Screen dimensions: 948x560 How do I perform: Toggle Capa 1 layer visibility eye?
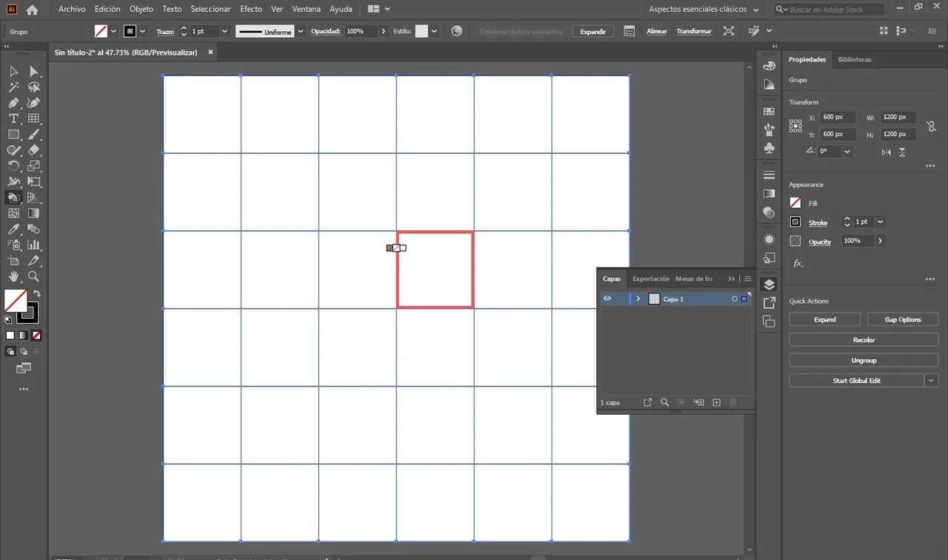(607, 299)
